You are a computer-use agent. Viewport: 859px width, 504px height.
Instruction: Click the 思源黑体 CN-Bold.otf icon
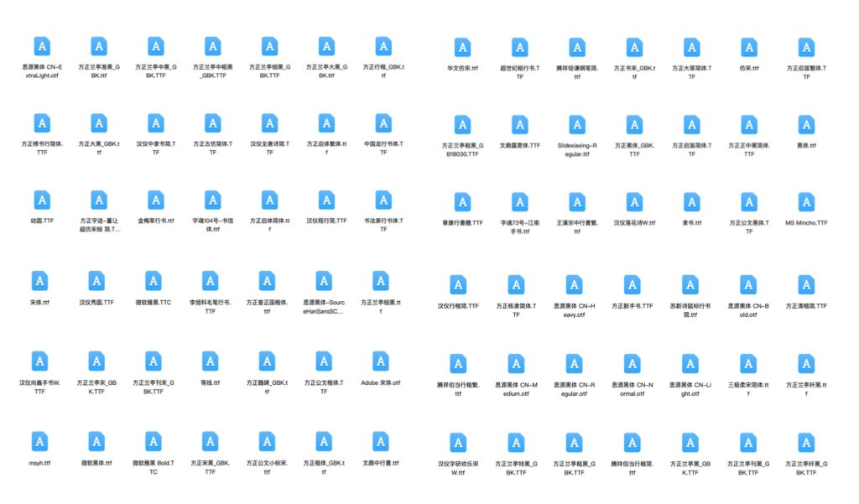coord(748,285)
